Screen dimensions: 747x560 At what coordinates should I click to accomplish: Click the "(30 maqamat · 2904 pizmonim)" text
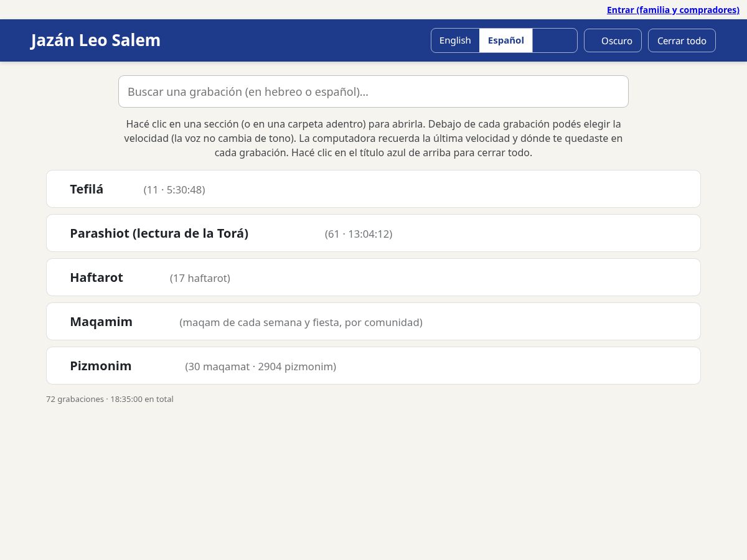click(260, 366)
